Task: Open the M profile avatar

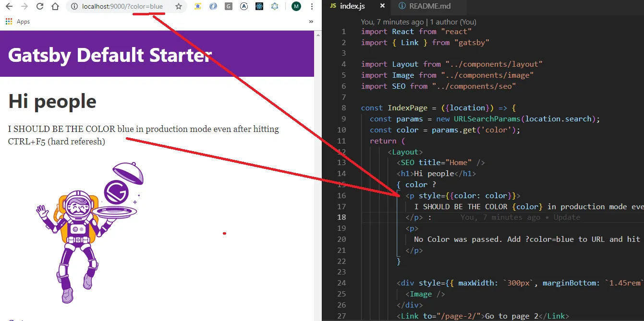Action: [x=296, y=7]
